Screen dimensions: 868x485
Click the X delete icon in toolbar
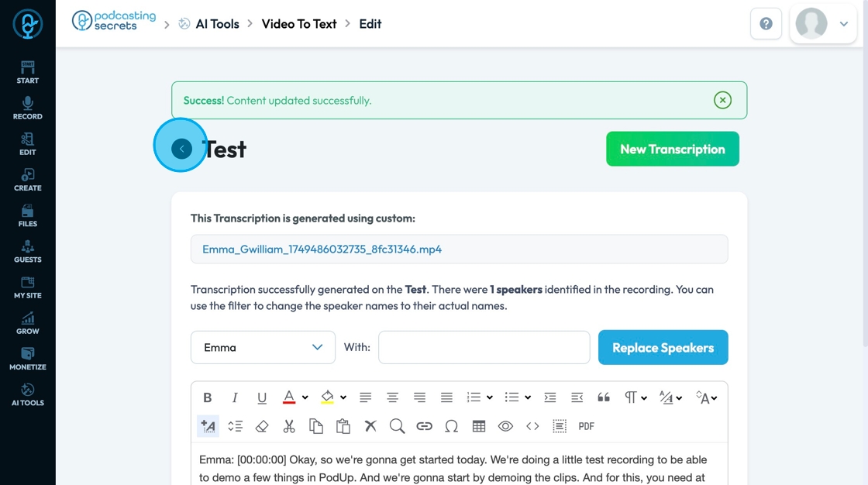pos(370,426)
